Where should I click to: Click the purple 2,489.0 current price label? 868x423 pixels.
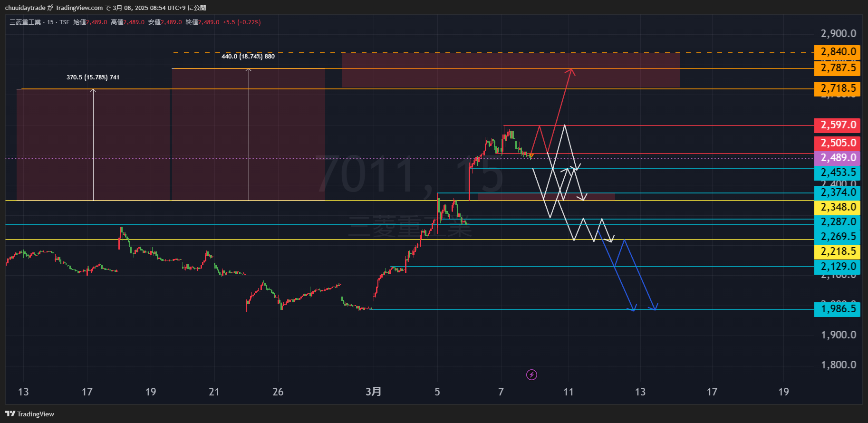pos(838,158)
